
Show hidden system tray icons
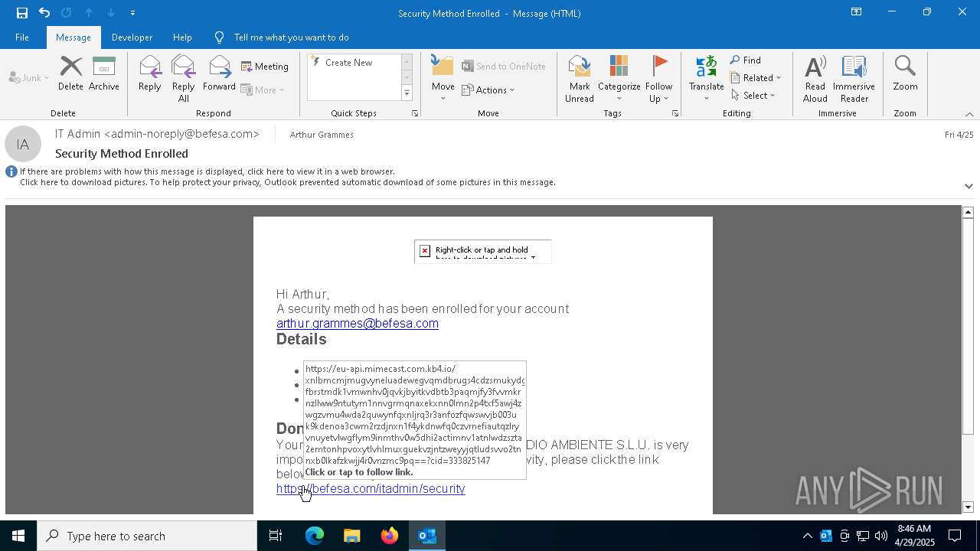point(807,536)
